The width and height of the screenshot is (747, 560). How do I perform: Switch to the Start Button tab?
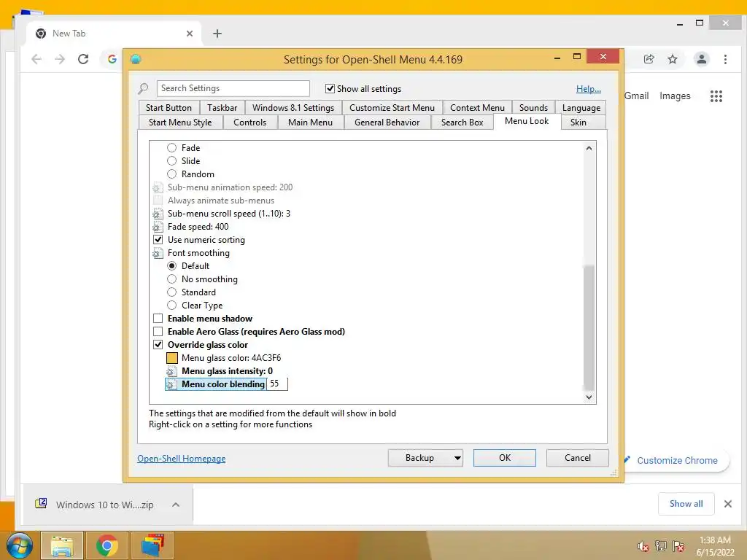[x=169, y=108]
